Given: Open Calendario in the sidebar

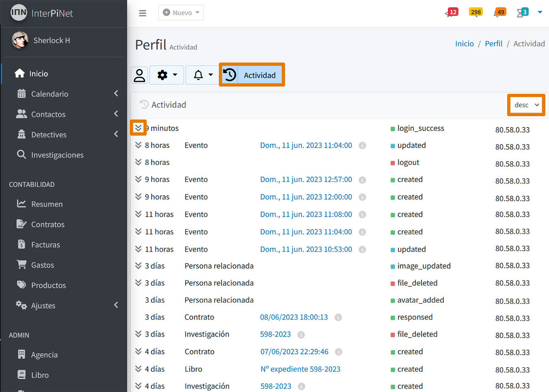Looking at the screenshot, I should tap(50, 94).
